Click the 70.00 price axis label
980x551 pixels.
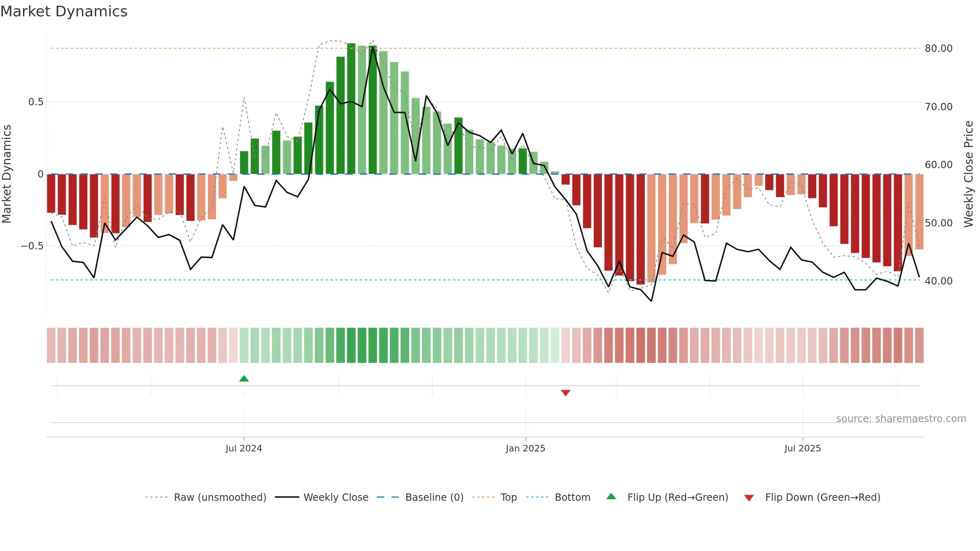tap(939, 107)
